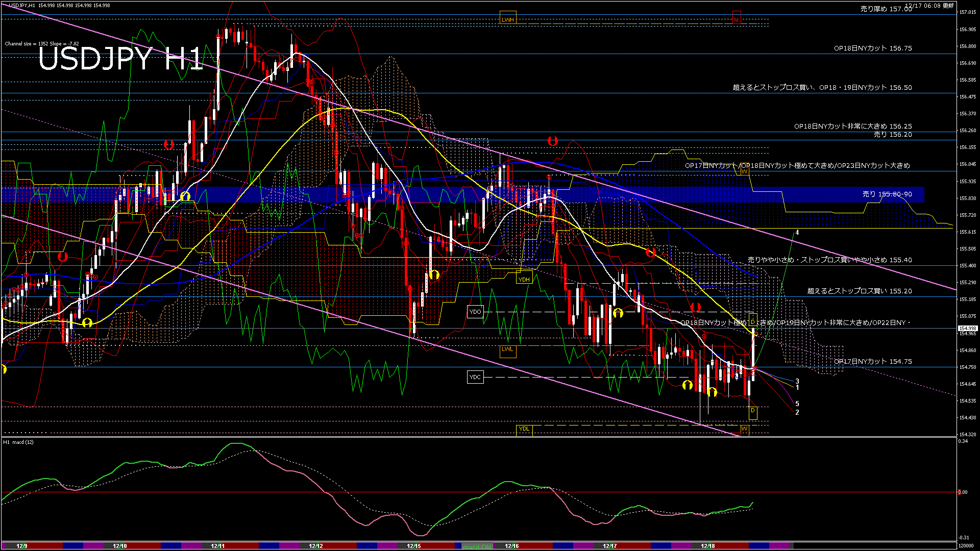Click the OP18日NYカット 156.75 label
The image size is (980, 551).
(x=873, y=48)
